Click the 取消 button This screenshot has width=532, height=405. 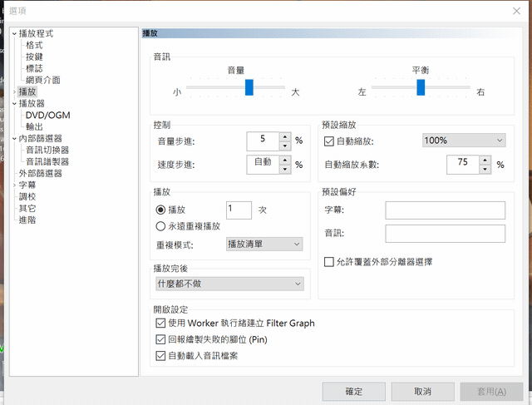pos(422,392)
